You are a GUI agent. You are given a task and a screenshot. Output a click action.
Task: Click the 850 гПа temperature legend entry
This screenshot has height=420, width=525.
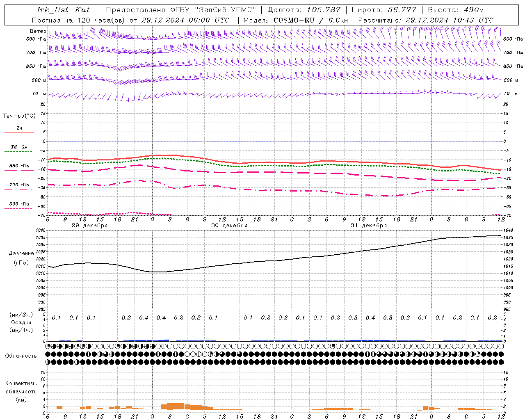(x=19, y=166)
